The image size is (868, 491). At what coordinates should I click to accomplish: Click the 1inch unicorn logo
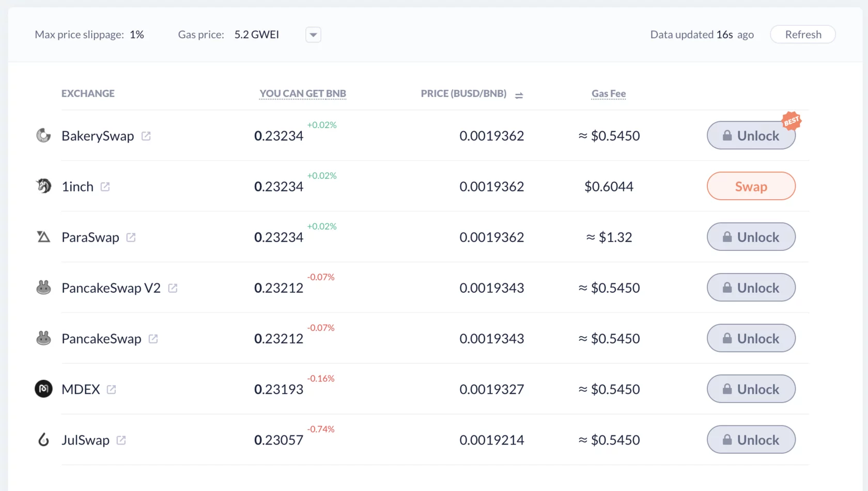point(43,186)
